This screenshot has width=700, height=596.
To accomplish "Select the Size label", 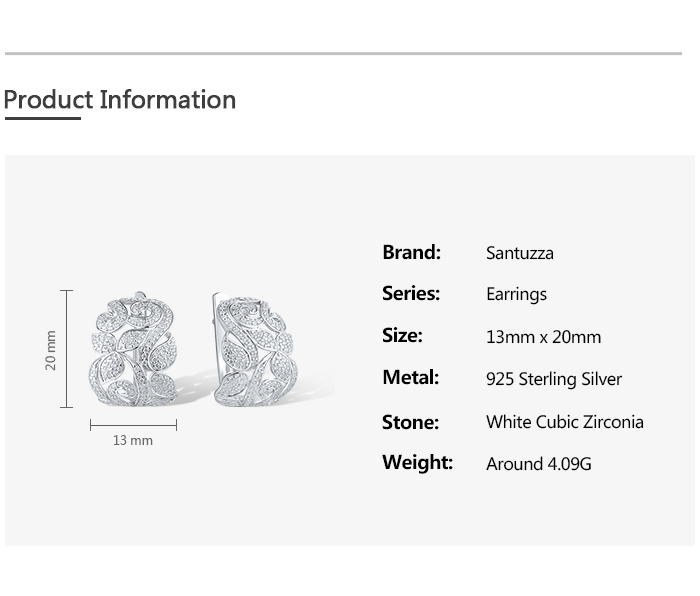I will 402,335.
